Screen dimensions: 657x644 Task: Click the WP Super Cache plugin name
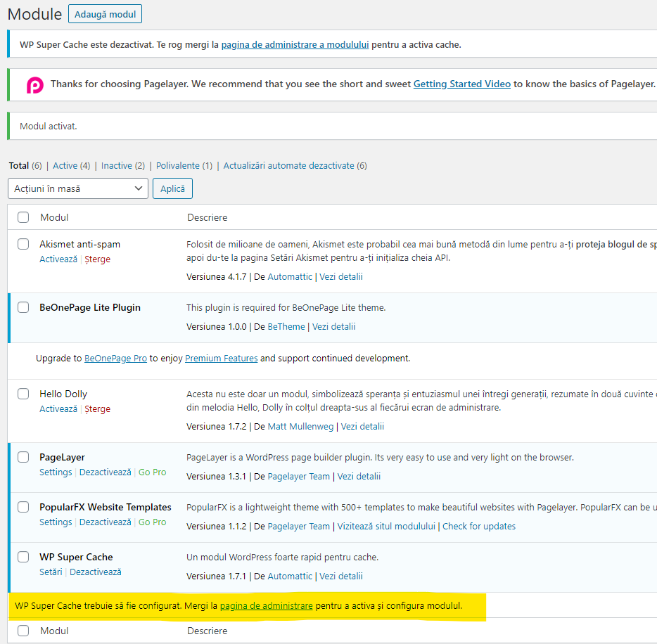[x=76, y=557]
